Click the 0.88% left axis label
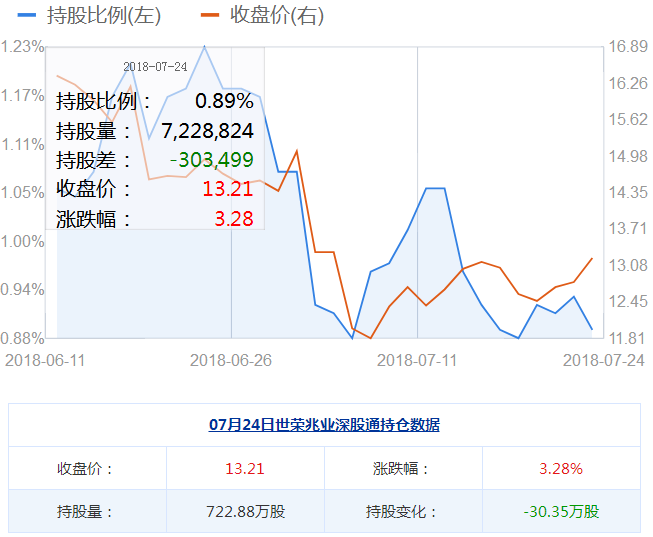 [x=22, y=338]
